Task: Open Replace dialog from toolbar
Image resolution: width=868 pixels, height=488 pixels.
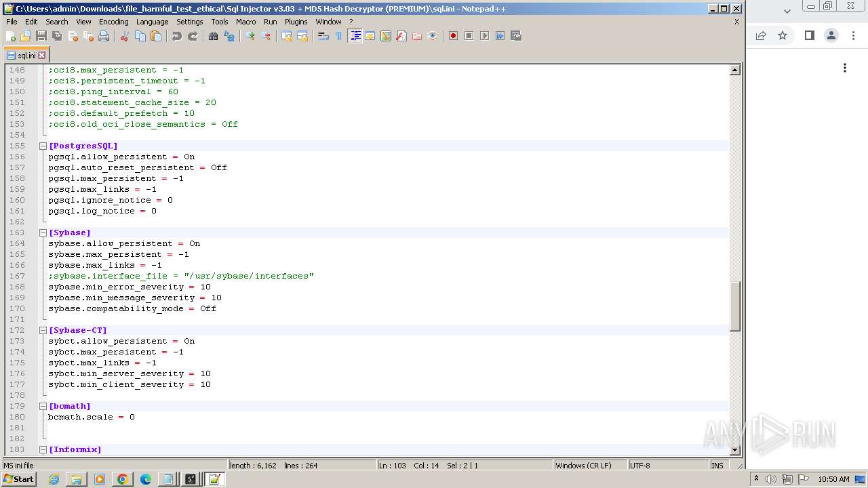Action: click(x=229, y=36)
